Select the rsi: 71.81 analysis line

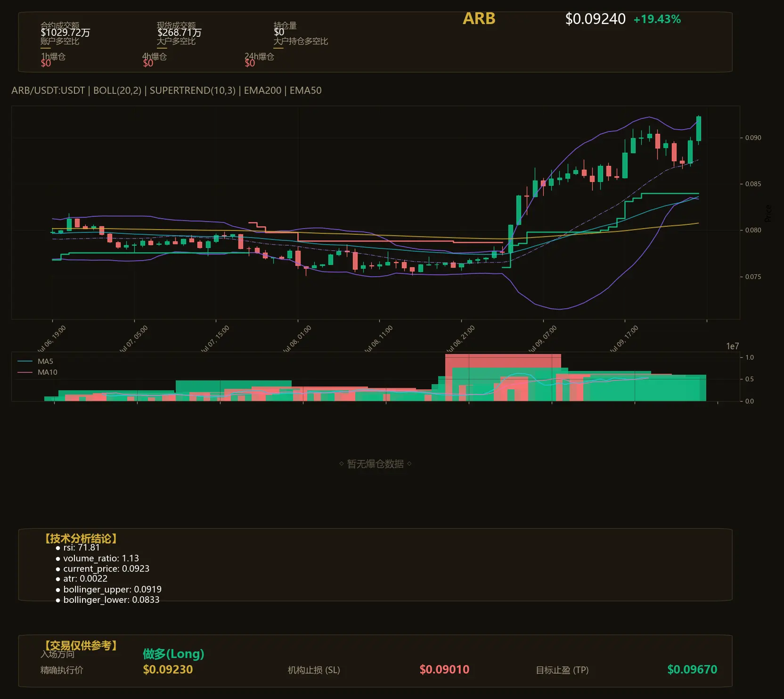click(x=78, y=548)
